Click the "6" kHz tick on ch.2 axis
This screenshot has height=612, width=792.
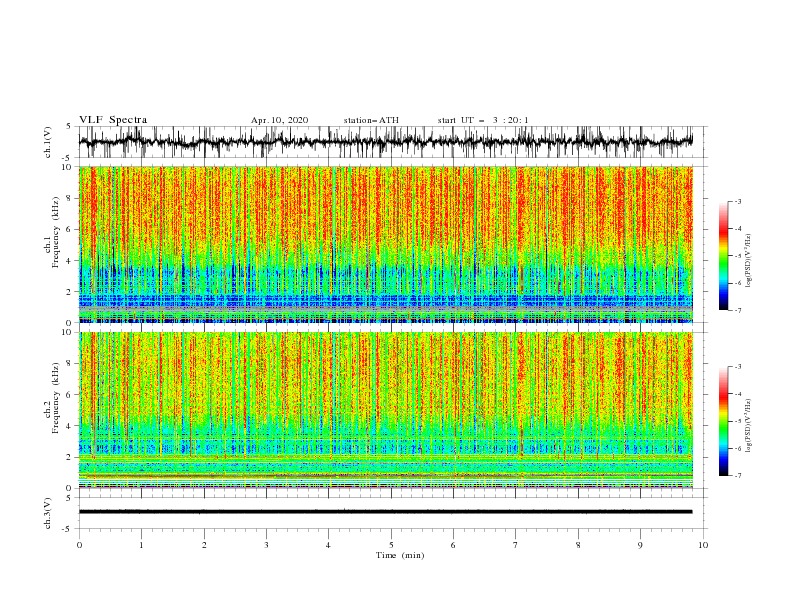(70, 395)
